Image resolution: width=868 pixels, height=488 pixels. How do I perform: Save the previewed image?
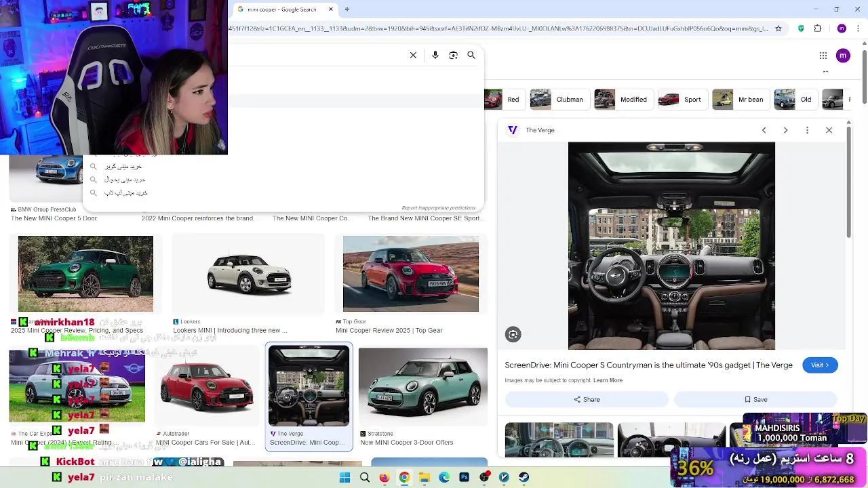point(755,399)
